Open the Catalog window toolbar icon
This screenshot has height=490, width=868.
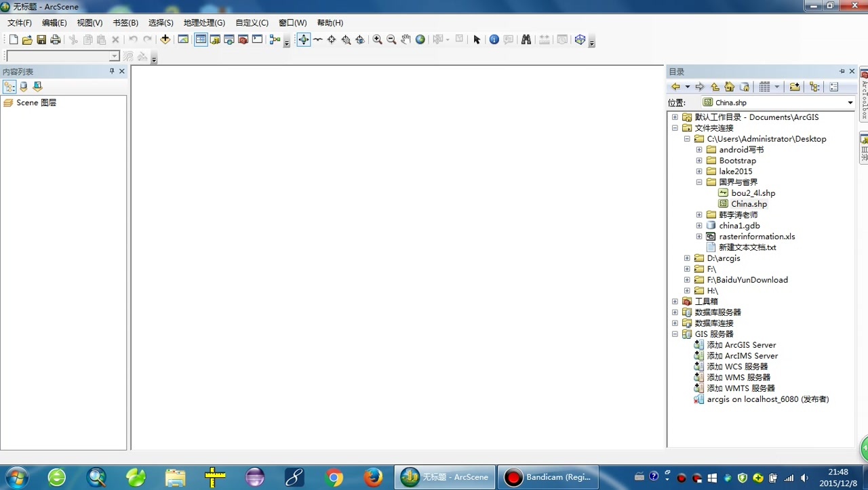(215, 39)
